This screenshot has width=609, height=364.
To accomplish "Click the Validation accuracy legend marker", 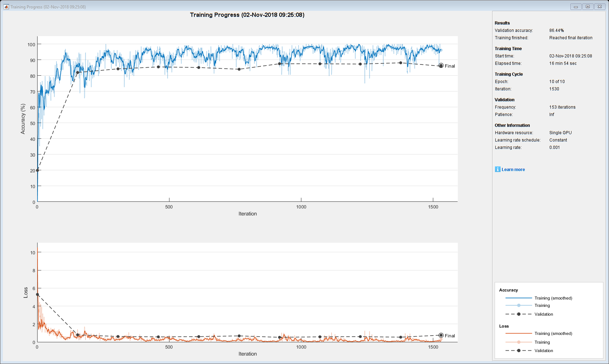I will point(519,314).
